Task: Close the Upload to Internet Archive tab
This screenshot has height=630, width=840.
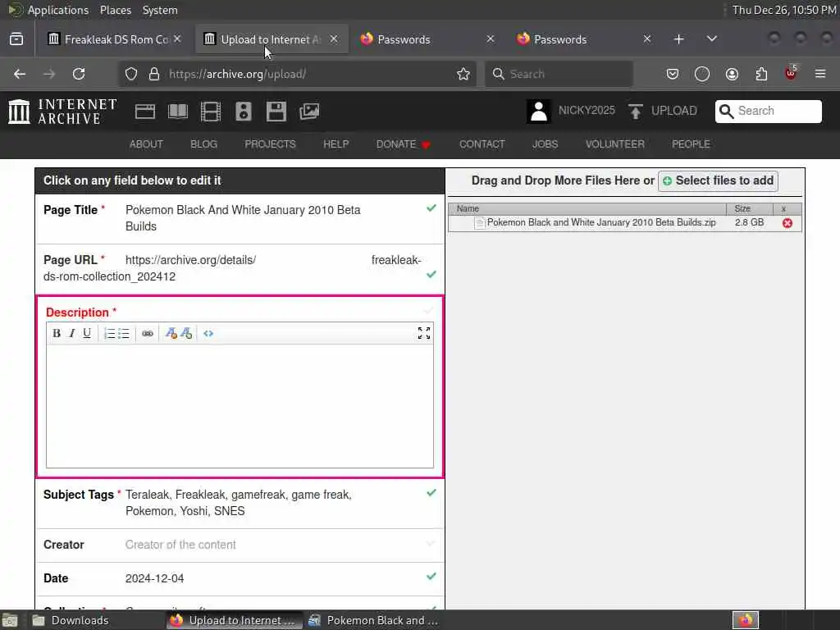Action: [x=334, y=39]
